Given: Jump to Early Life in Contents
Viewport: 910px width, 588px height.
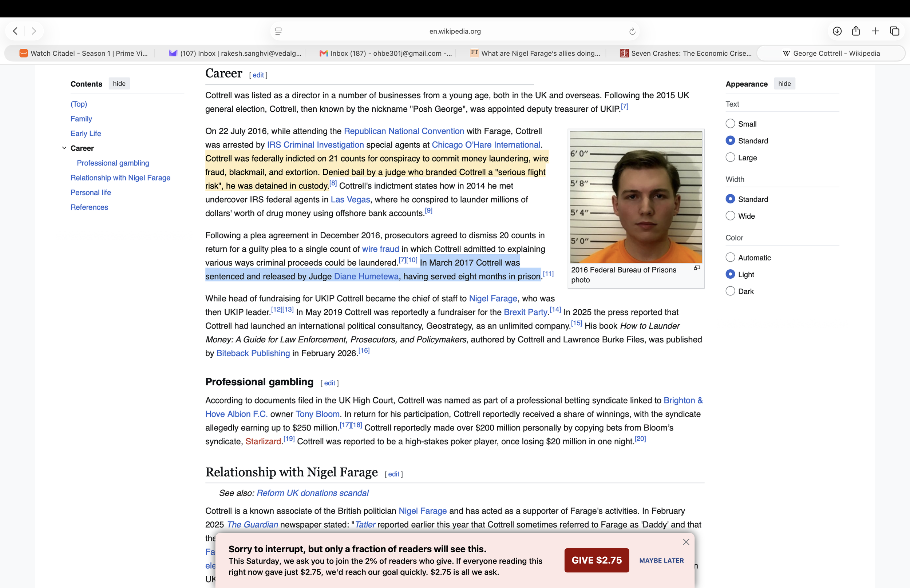Looking at the screenshot, I should [86, 134].
